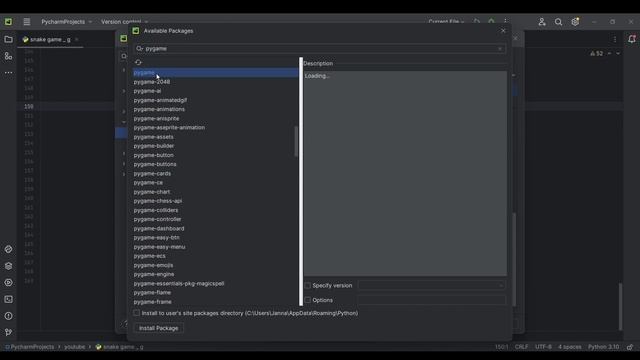Open editor tab options vertical dots
This screenshot has height=360, width=640.
[615, 40]
